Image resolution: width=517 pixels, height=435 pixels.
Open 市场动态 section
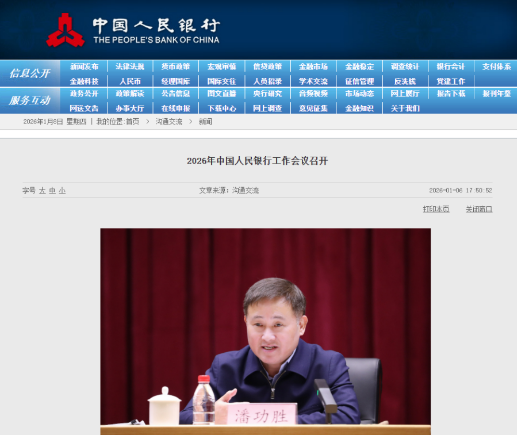click(x=359, y=94)
